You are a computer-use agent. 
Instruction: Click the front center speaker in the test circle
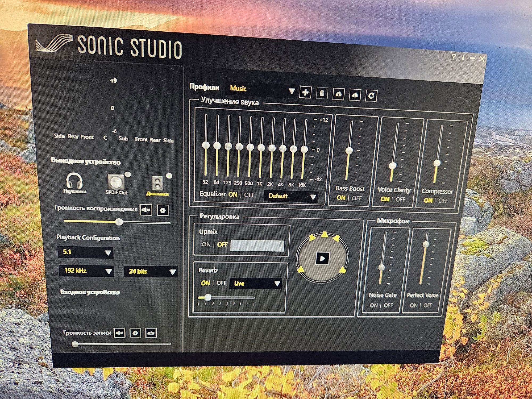point(324,234)
